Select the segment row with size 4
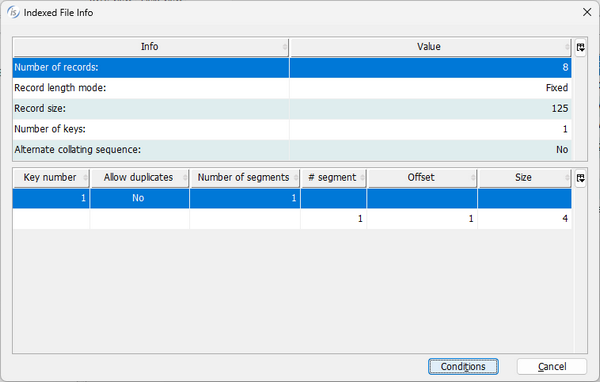Viewport: 600px width, 382px height. click(x=292, y=219)
